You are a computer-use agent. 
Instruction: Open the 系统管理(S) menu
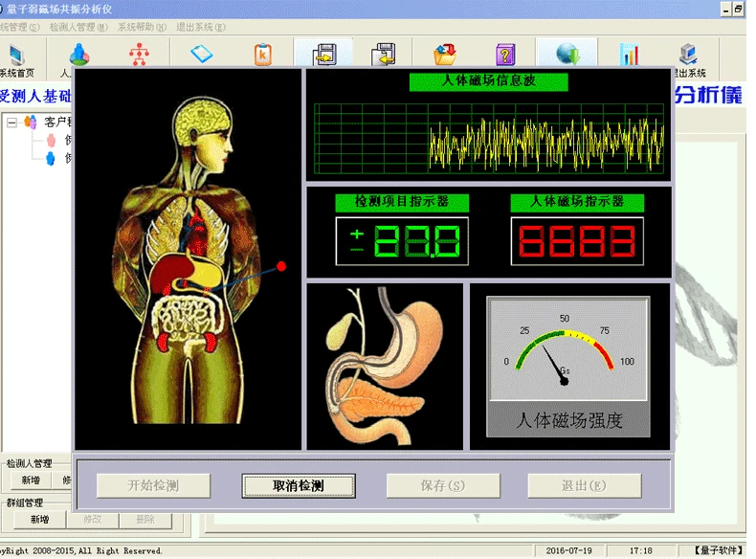point(19,27)
